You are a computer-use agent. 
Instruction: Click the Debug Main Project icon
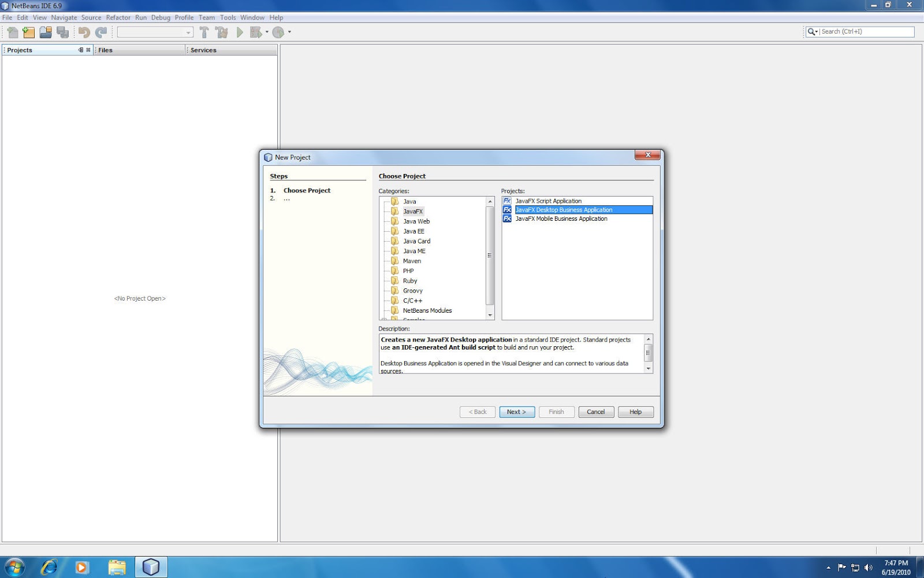point(256,32)
